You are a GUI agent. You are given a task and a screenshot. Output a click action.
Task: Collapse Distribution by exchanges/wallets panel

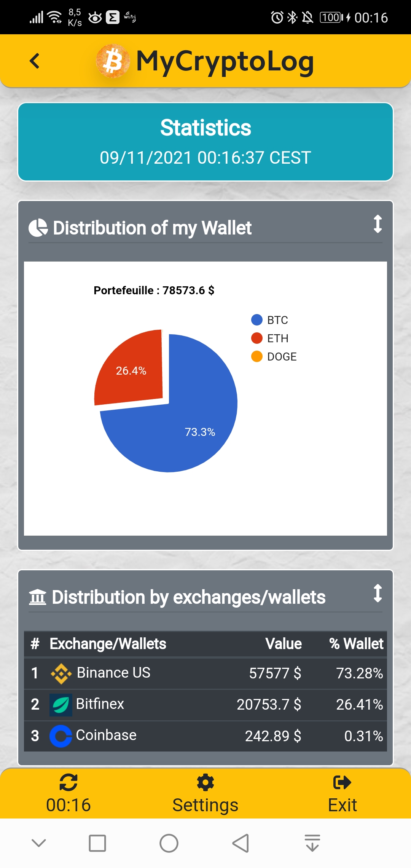(x=377, y=593)
